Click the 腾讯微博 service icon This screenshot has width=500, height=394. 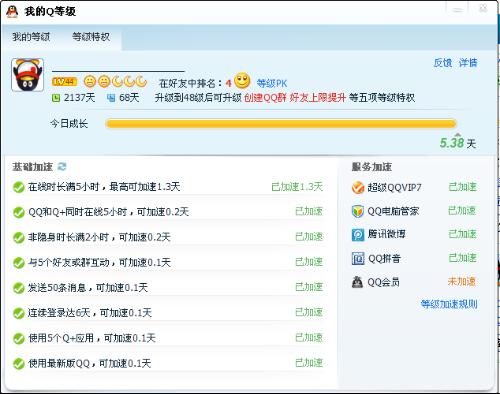pos(358,235)
